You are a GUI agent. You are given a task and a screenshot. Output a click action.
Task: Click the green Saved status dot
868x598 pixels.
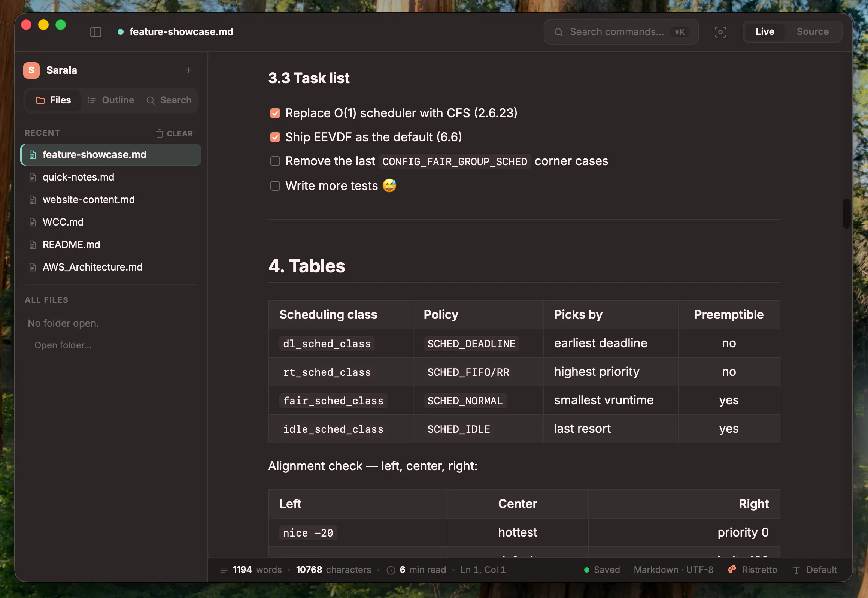(587, 570)
